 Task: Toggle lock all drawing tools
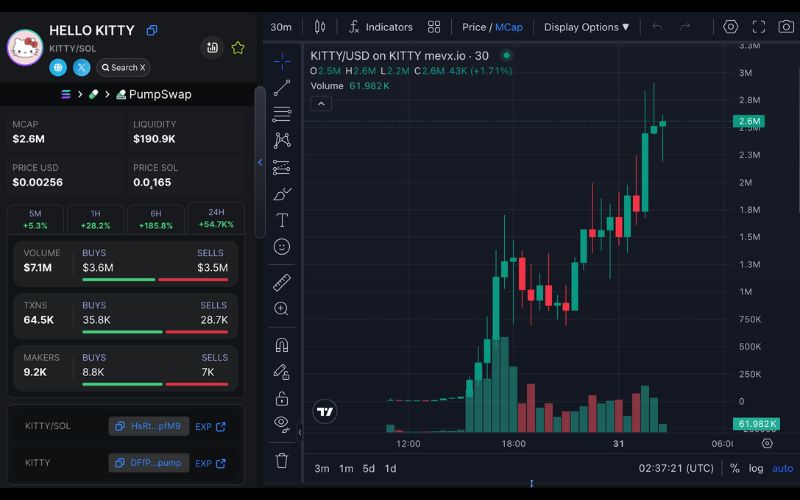pyautogui.click(x=282, y=398)
